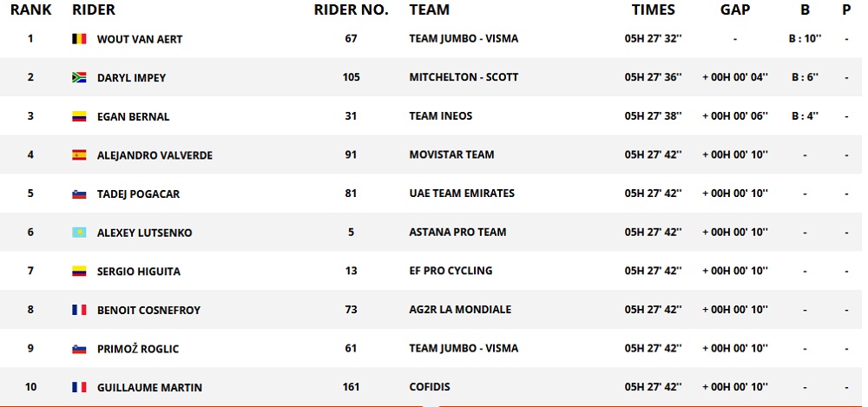868x407 pixels.
Task: Click the AG2R La Mondiale team name
Action: pos(460,310)
